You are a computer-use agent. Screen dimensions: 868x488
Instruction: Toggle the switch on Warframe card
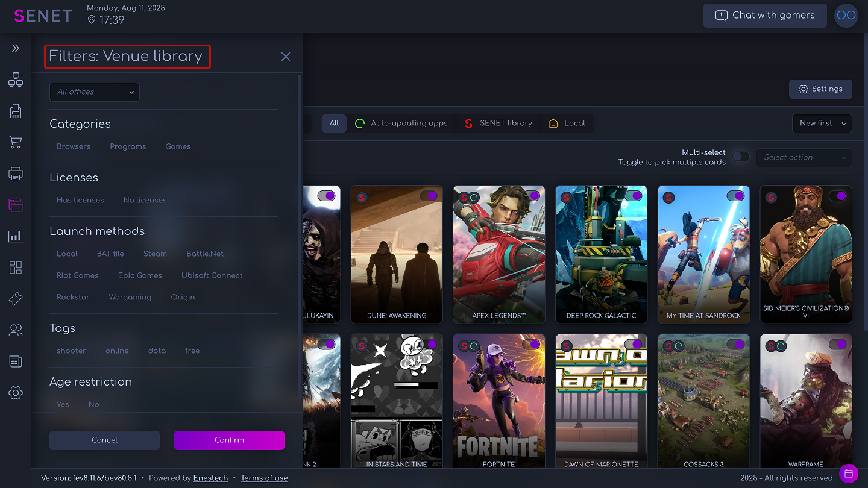click(x=838, y=344)
